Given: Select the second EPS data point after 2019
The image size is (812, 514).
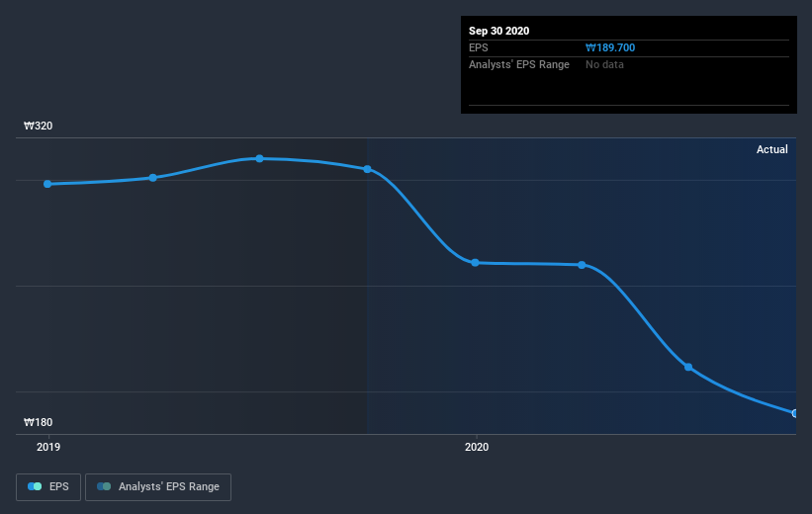Looking at the screenshot, I should pyautogui.click(x=152, y=178).
